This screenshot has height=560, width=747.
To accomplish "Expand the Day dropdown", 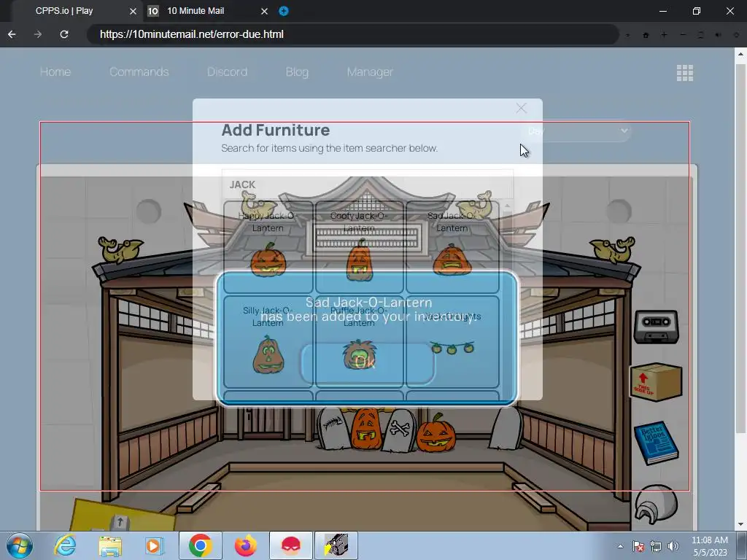I will coord(576,131).
